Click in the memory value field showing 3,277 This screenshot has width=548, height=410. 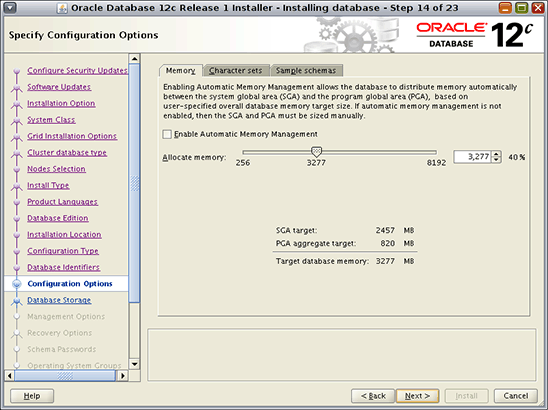tap(473, 157)
